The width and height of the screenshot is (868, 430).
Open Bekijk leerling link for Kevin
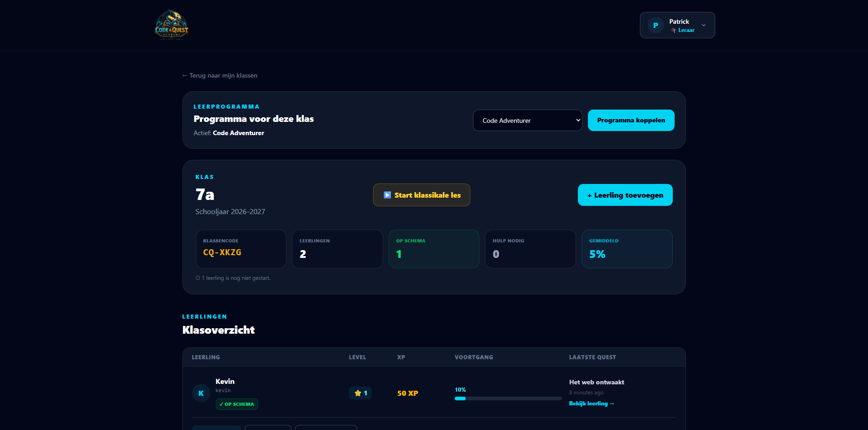(592, 404)
